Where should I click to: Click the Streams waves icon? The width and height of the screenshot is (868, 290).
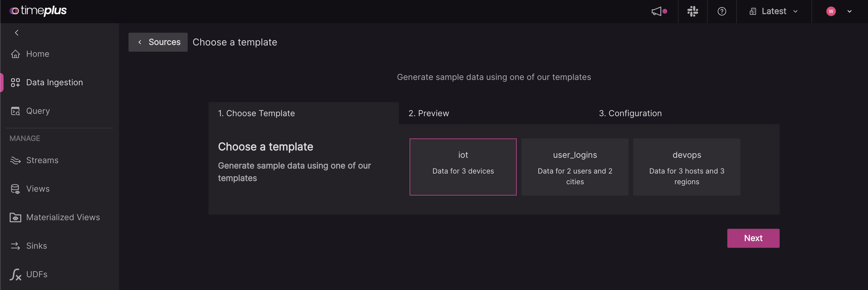coord(15,160)
